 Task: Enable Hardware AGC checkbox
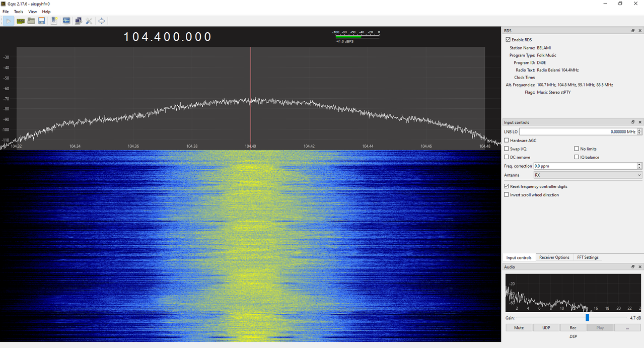pyautogui.click(x=507, y=141)
